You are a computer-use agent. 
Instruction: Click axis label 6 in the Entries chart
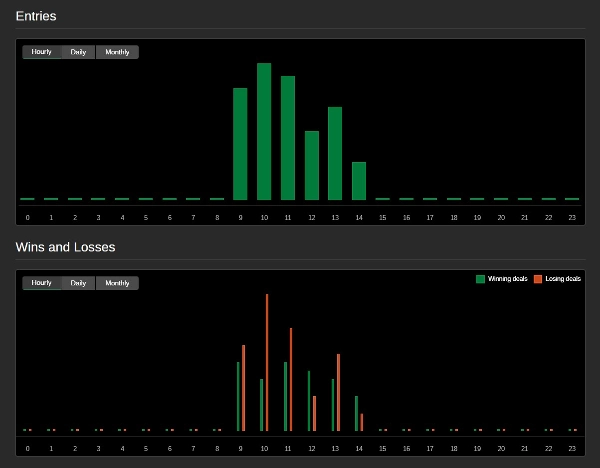click(x=170, y=218)
